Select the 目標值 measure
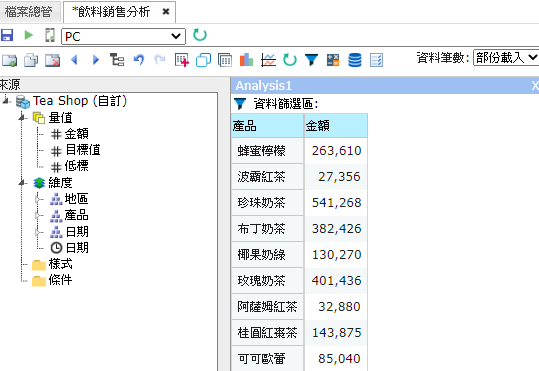539x371 pixels. coord(83,150)
